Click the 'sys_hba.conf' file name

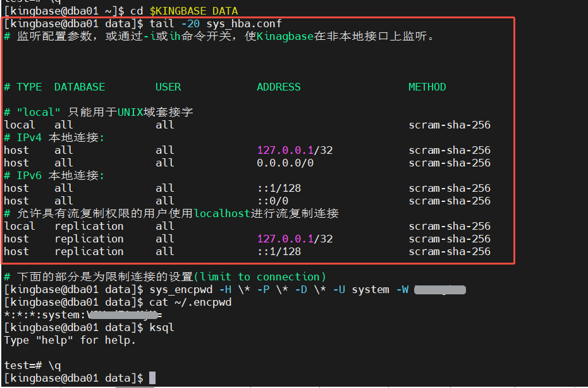244,23
